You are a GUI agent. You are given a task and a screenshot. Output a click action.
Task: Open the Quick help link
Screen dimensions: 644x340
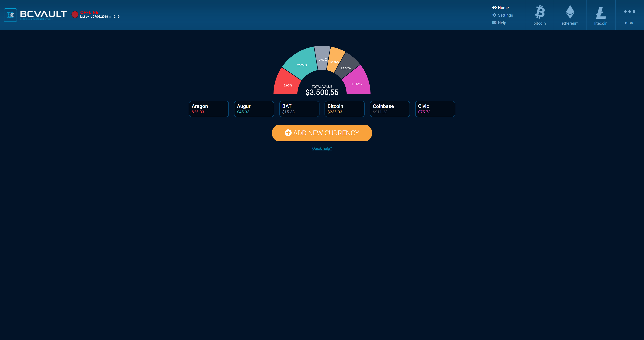322,148
